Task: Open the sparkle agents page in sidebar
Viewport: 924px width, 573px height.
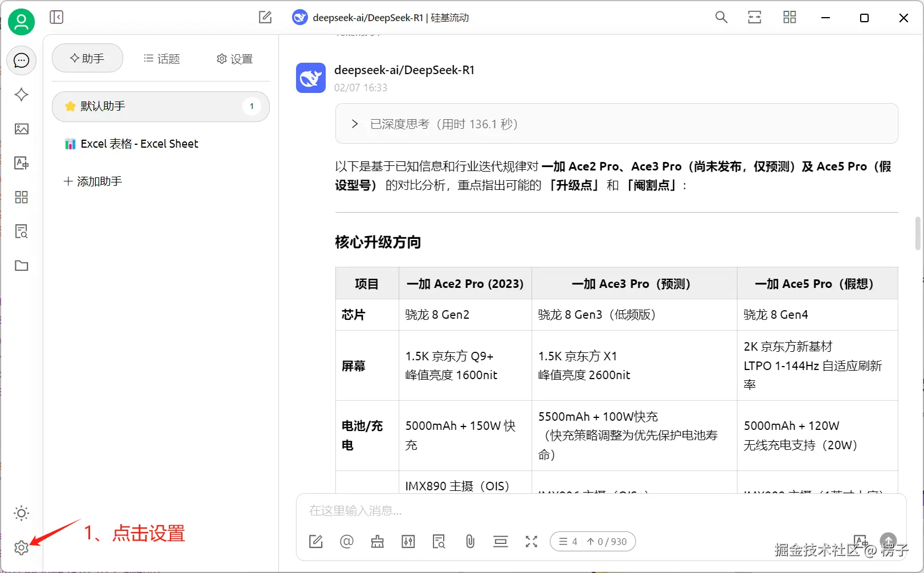Action: 22,95
